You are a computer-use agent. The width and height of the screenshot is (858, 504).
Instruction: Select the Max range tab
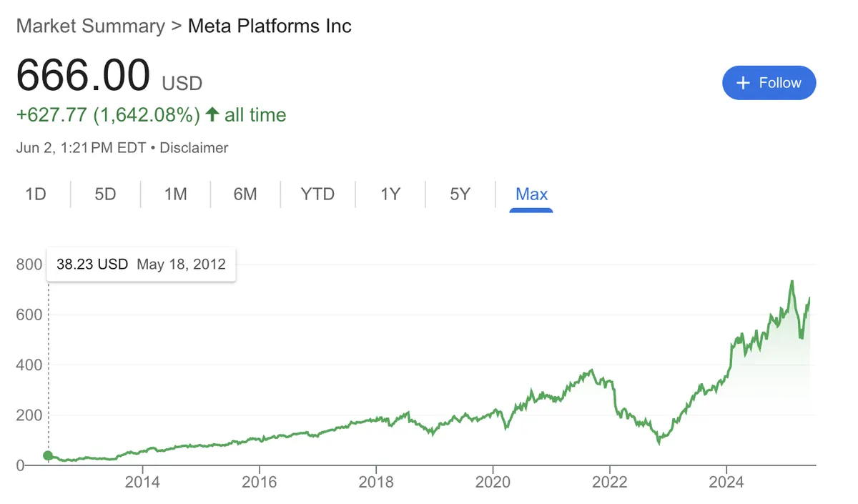pyautogui.click(x=531, y=194)
